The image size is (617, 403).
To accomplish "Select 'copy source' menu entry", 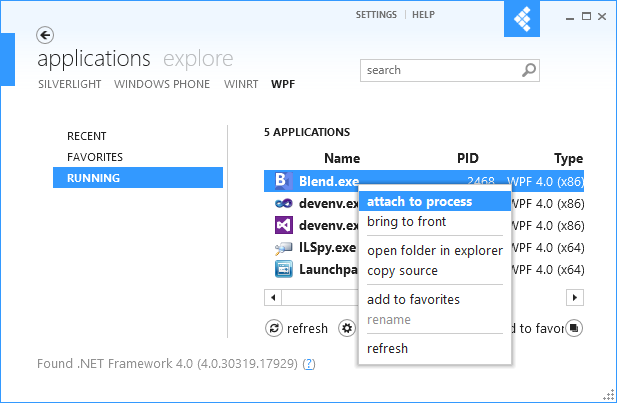I will (x=435, y=270).
